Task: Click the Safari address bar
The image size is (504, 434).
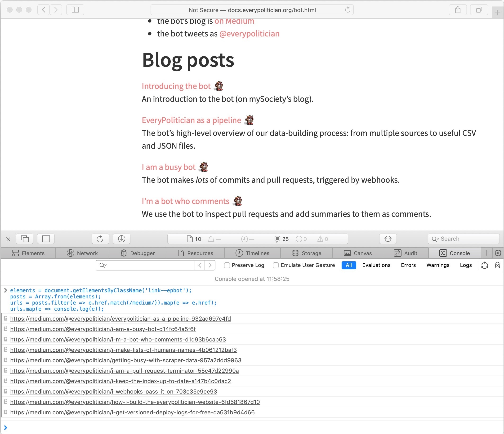Action: (x=252, y=10)
